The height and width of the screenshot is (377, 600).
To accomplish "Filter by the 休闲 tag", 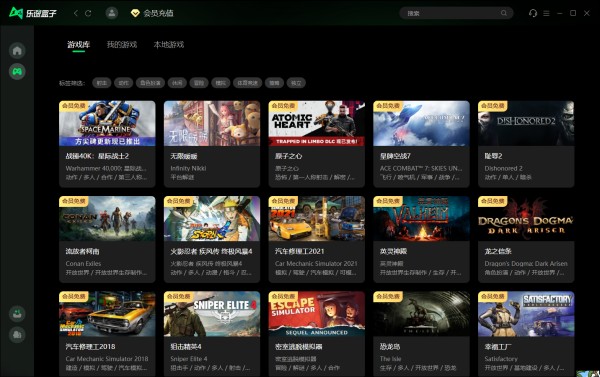I will click(x=177, y=83).
